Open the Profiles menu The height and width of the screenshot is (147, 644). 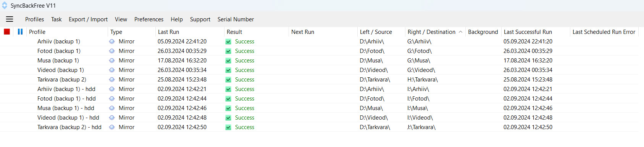pyautogui.click(x=34, y=19)
